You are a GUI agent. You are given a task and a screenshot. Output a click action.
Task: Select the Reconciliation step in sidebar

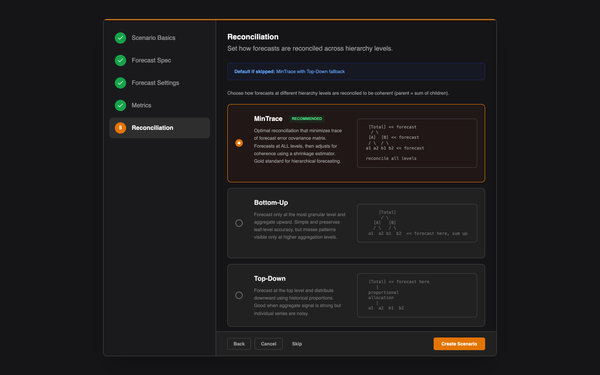tap(159, 128)
